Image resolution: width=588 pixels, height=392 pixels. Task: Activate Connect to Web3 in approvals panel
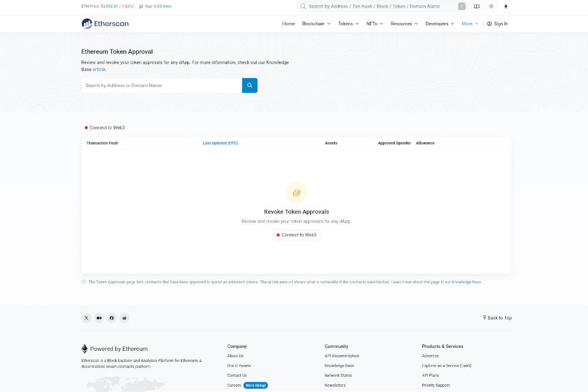pos(296,234)
